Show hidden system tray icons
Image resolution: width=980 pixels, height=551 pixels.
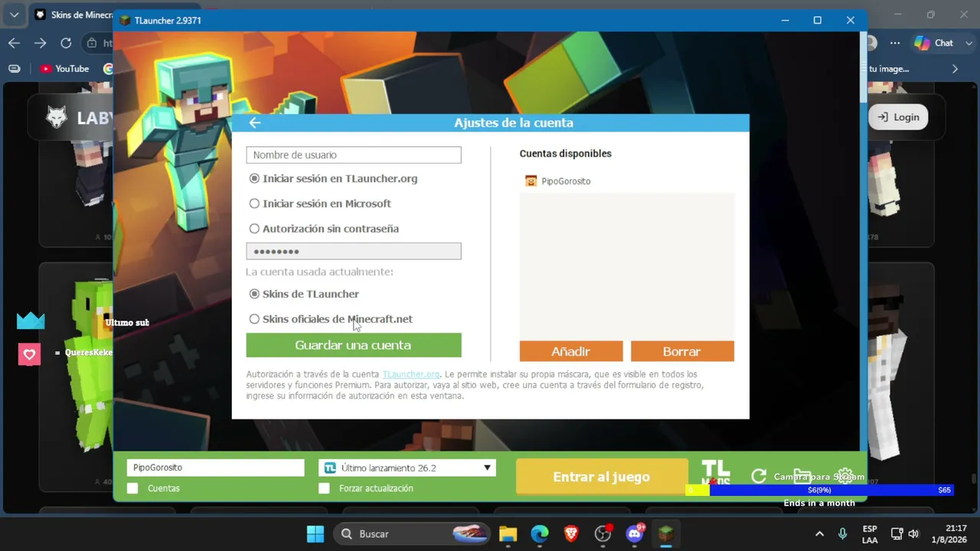(x=819, y=533)
